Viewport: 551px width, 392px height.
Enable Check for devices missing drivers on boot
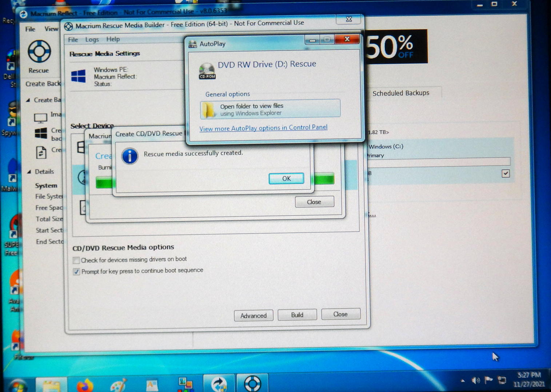coord(76,260)
